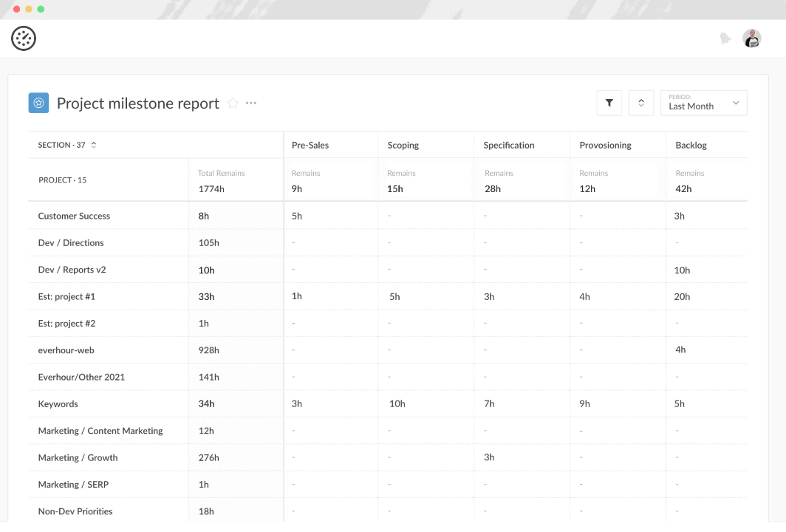Screen dimensions: 786x532
Task: Toggle the expand/collapse rows button
Action: click(641, 103)
